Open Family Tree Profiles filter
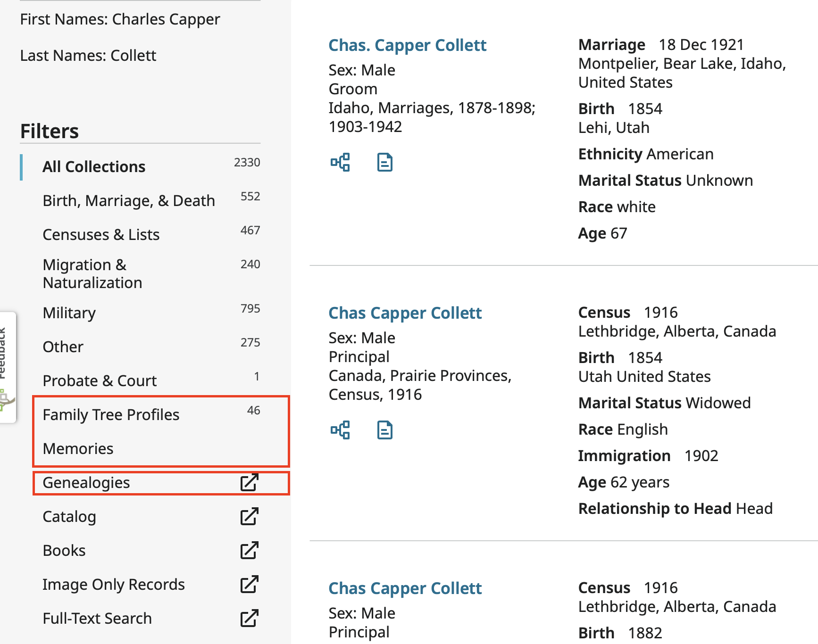Screen dimensions: 818x644 tap(111, 415)
